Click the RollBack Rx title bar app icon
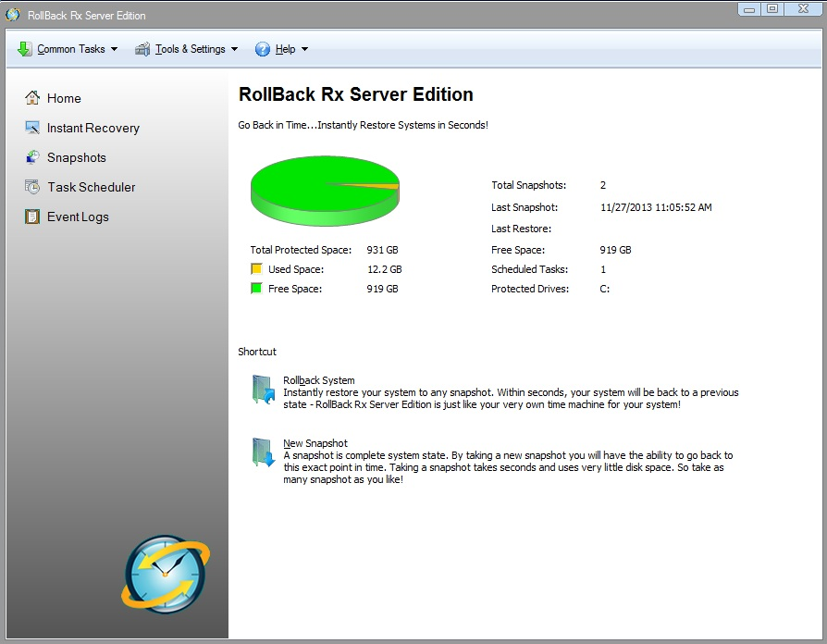The height and width of the screenshot is (644, 827). pyautogui.click(x=13, y=15)
